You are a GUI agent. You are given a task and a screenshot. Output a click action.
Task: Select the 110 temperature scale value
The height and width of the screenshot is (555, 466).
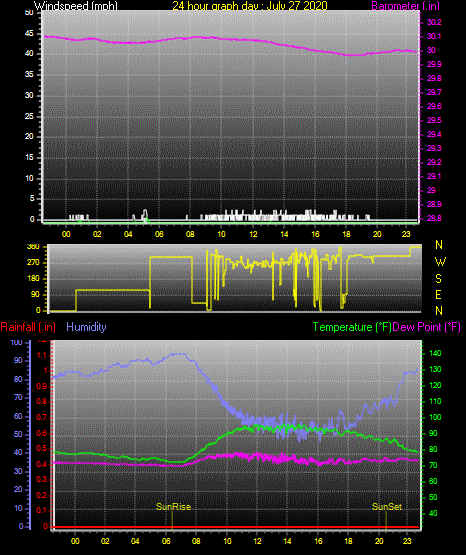click(x=435, y=401)
